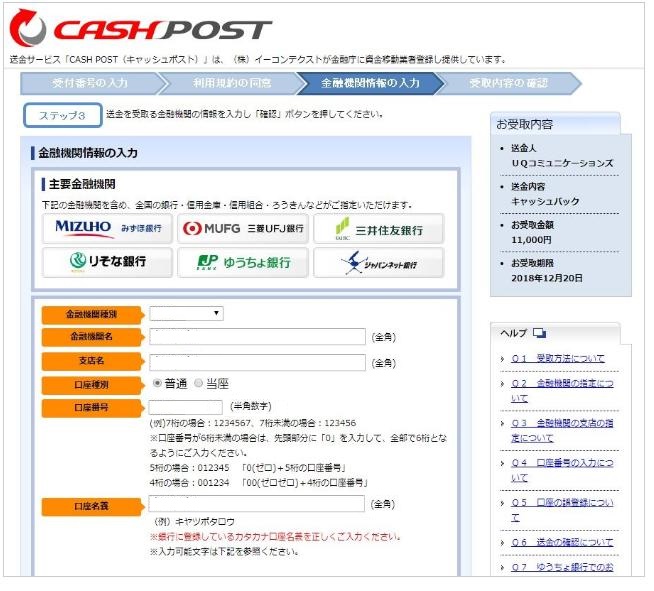Open help Q4 口座番号の入力について
This screenshot has width=654, height=591.
click(x=562, y=470)
